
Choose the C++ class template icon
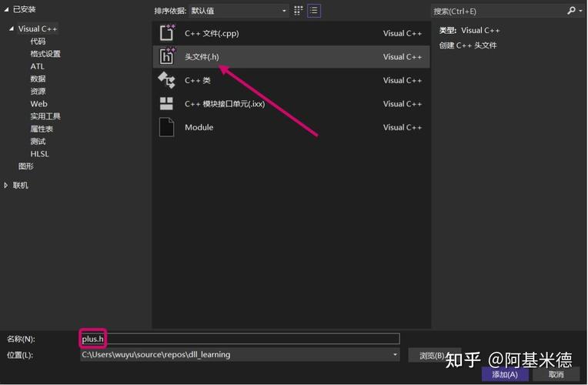coord(166,80)
